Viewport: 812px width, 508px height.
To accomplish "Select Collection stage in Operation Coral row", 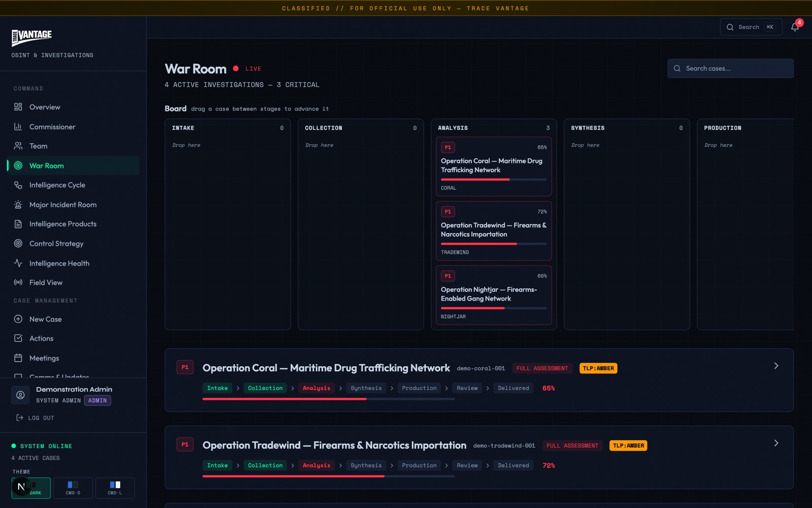I will tap(265, 388).
